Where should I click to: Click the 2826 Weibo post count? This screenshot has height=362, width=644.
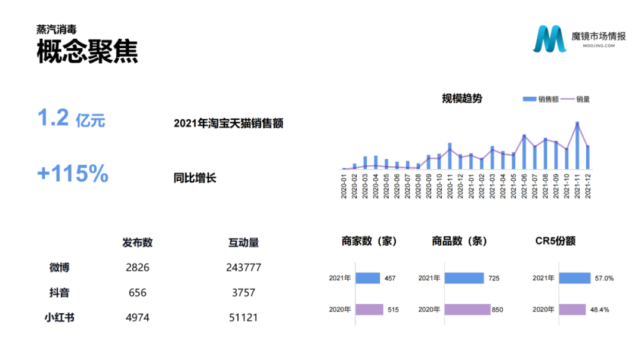138,268
